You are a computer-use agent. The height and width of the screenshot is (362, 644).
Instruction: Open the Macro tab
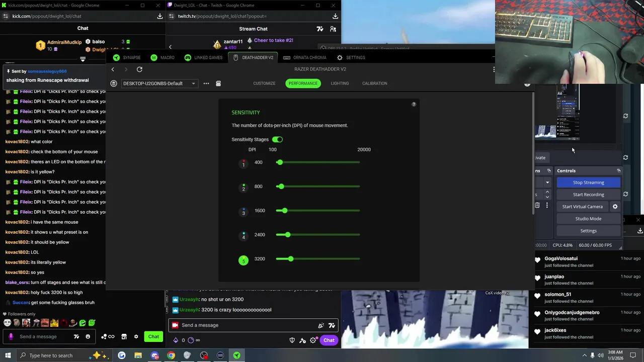coord(163,57)
